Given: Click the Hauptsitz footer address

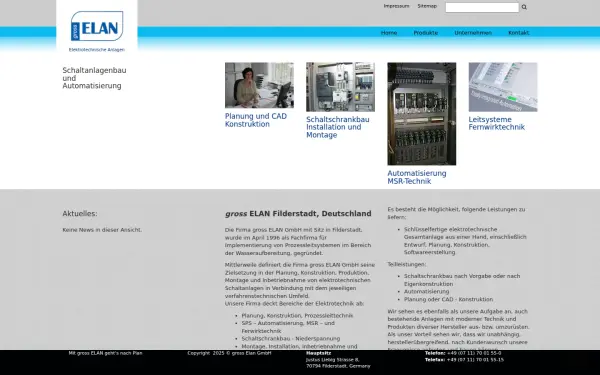Looking at the screenshot, I should [x=338, y=360].
